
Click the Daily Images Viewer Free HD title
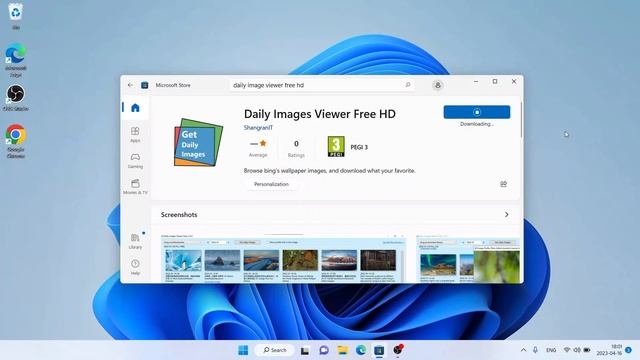click(x=320, y=114)
